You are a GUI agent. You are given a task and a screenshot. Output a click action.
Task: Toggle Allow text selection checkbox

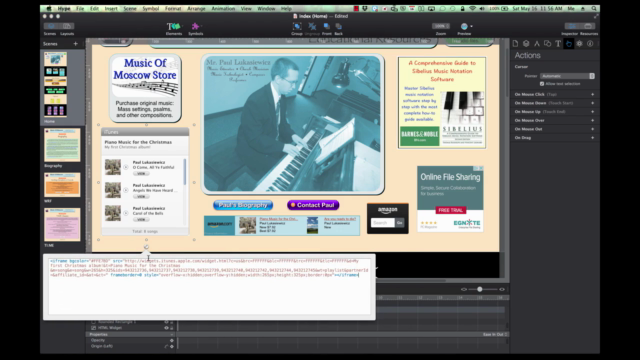tap(542, 84)
